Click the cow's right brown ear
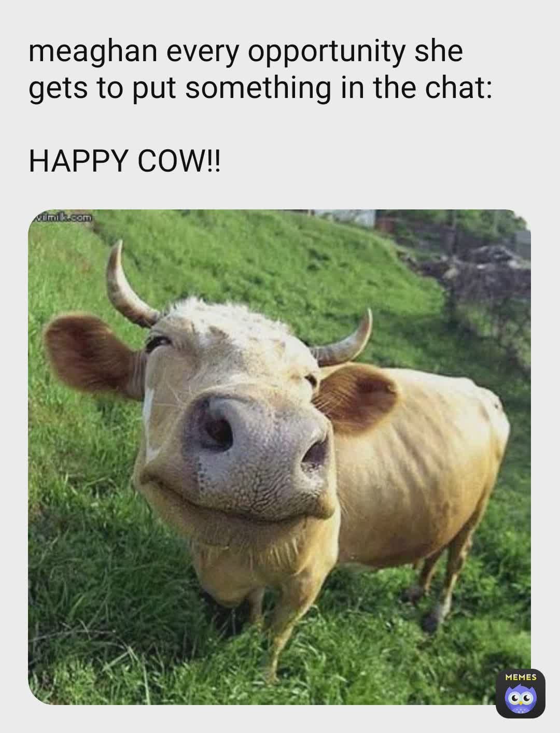The image size is (560, 733). (358, 397)
